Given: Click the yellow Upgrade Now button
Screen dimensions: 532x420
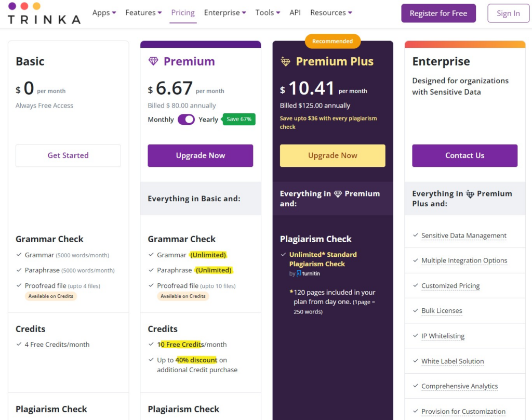Looking at the screenshot, I should point(332,155).
